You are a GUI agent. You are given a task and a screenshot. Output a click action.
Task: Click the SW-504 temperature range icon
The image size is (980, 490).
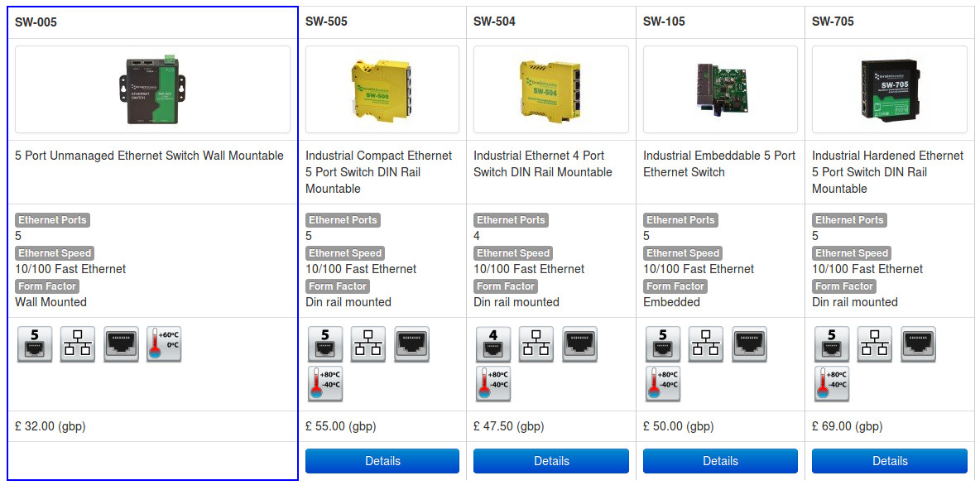pos(493,384)
